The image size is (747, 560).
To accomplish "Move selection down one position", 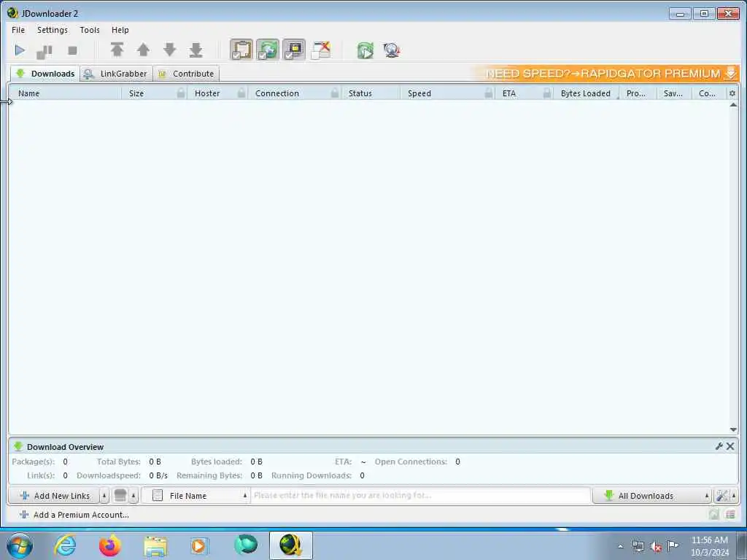I will tap(169, 50).
